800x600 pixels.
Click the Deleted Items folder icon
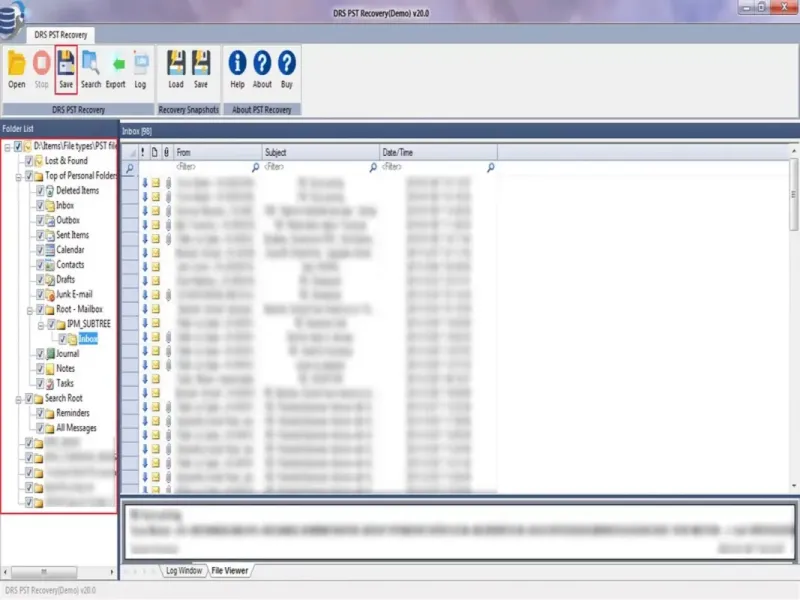click(50, 191)
